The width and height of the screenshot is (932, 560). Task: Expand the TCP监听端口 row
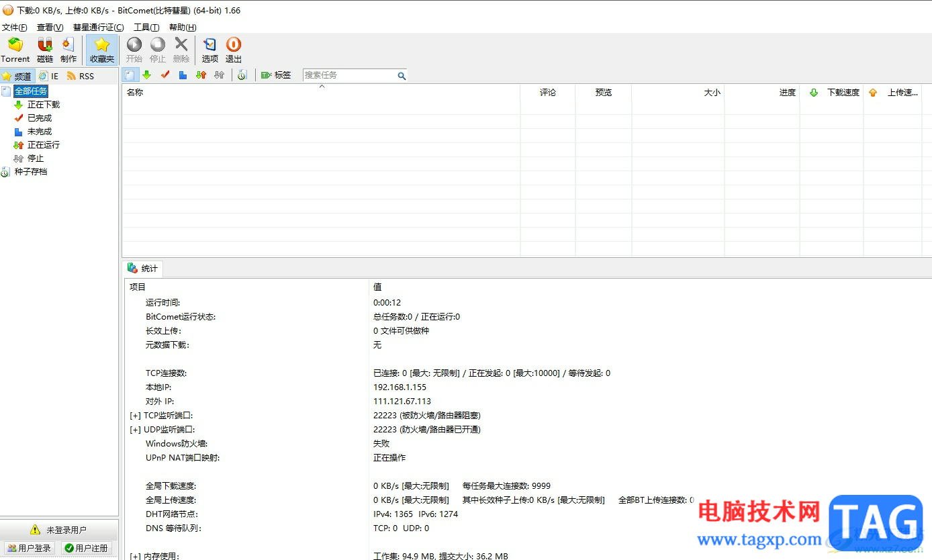click(x=136, y=416)
